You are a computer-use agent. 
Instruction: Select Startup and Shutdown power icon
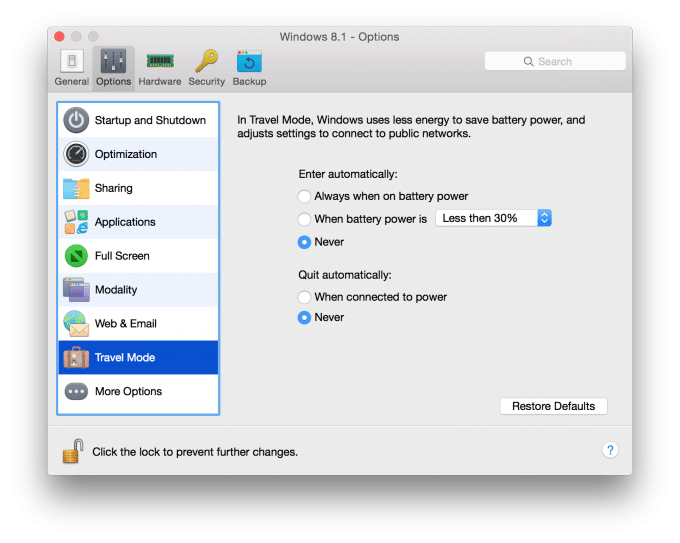point(77,121)
